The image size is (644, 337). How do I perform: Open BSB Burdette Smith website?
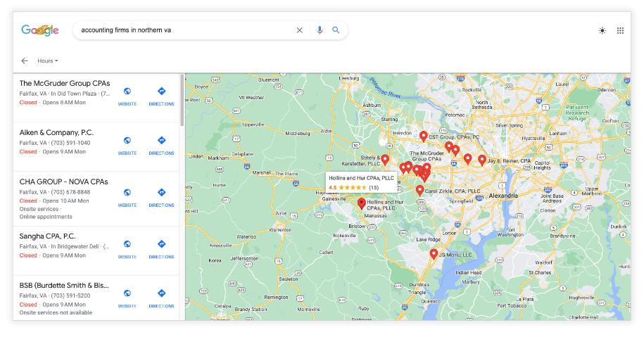[127, 299]
